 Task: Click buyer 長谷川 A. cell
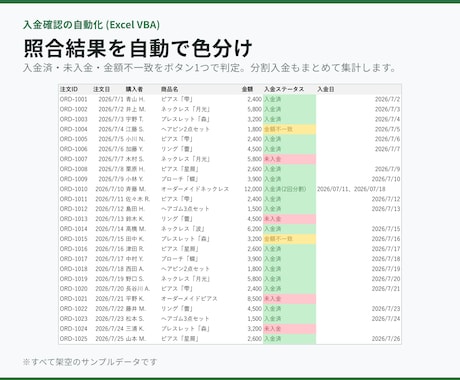point(138,289)
